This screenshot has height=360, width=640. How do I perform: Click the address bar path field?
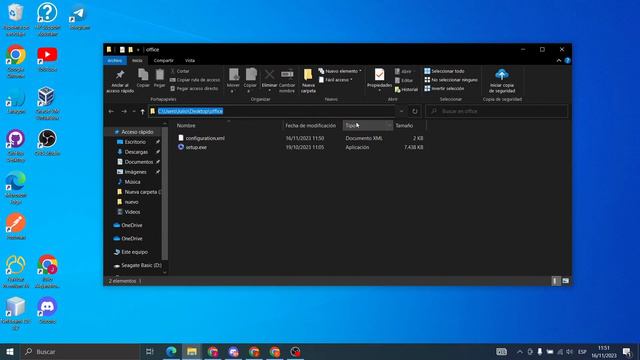pyautogui.click(x=271, y=111)
